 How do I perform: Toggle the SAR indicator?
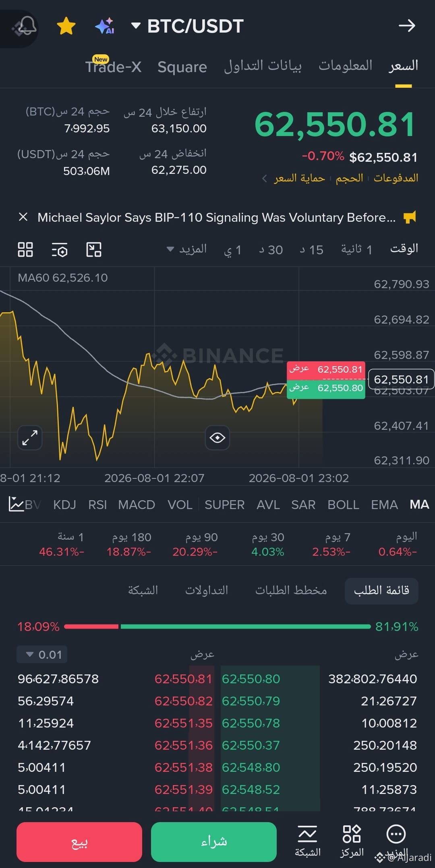point(303,505)
